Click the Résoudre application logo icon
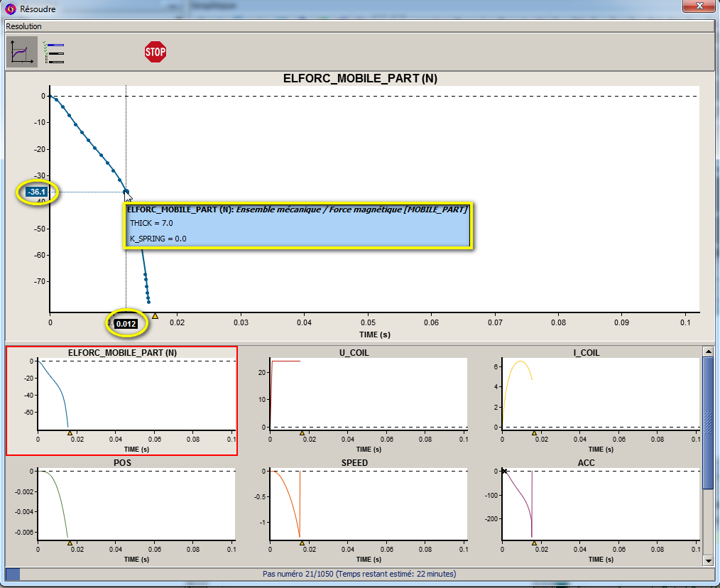Image resolution: width=720 pixels, height=588 pixels. [11, 9]
